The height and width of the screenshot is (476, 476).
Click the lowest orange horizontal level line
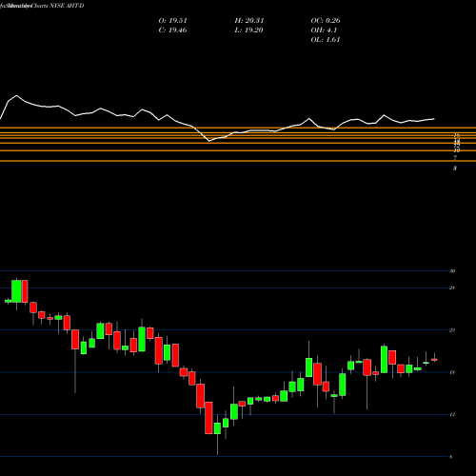pyautogui.click(x=238, y=161)
